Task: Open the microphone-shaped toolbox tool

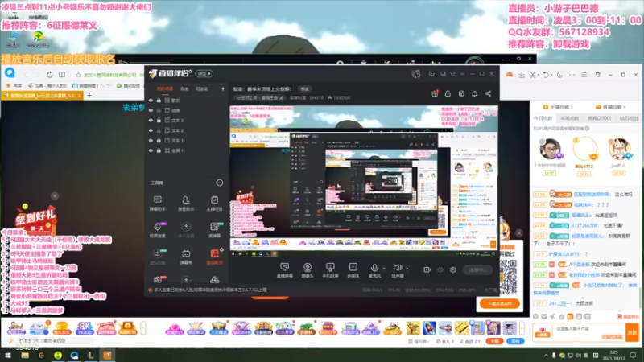Action: click(157, 230)
